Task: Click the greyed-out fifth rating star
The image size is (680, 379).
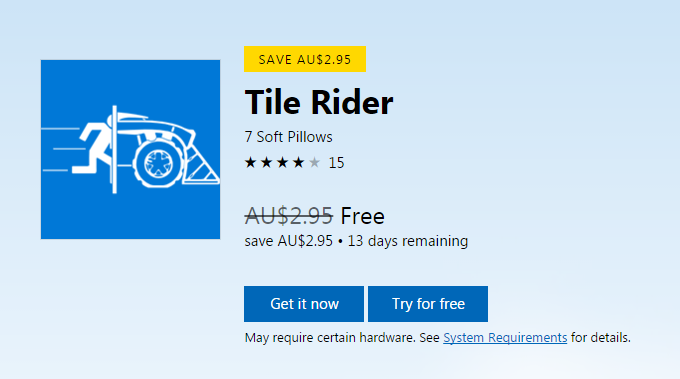Action: click(314, 163)
